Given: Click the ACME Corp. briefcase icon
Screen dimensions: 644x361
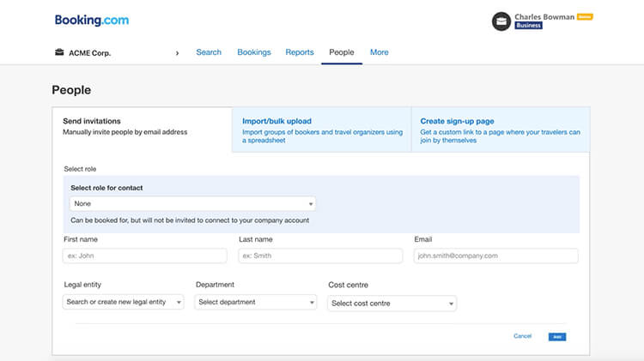Looking at the screenshot, I should point(59,52).
